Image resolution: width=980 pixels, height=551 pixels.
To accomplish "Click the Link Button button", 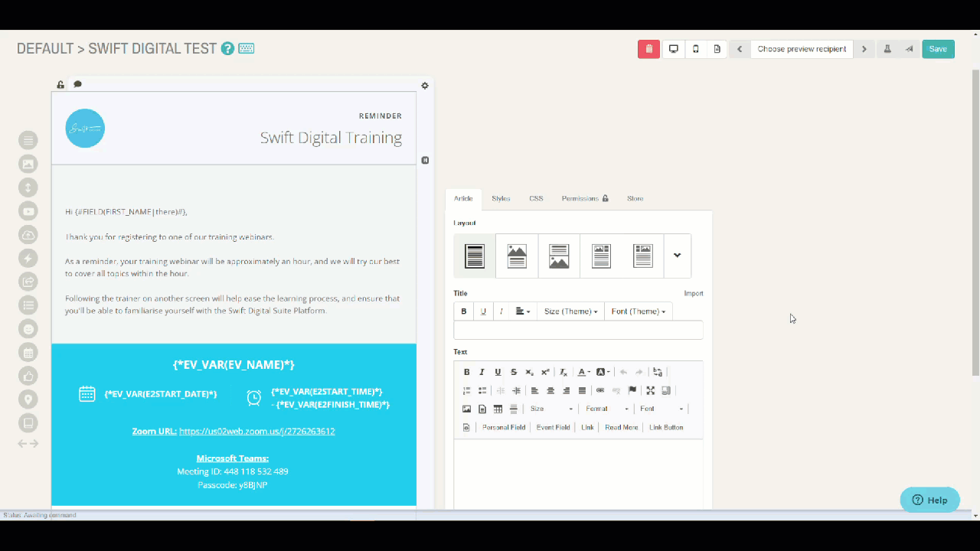I will 666,428.
